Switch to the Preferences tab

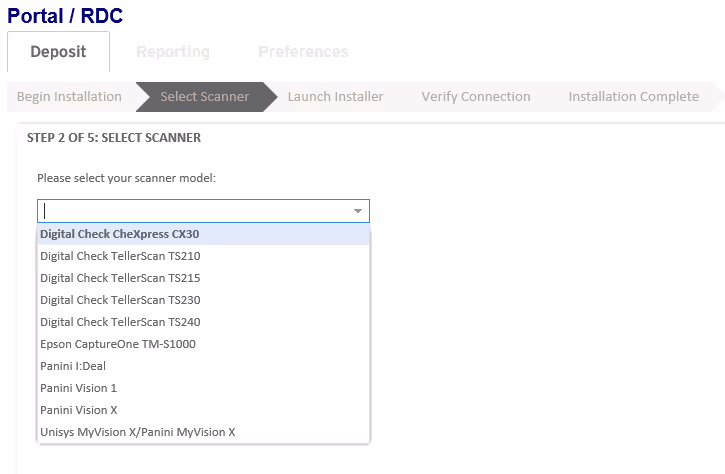point(303,51)
